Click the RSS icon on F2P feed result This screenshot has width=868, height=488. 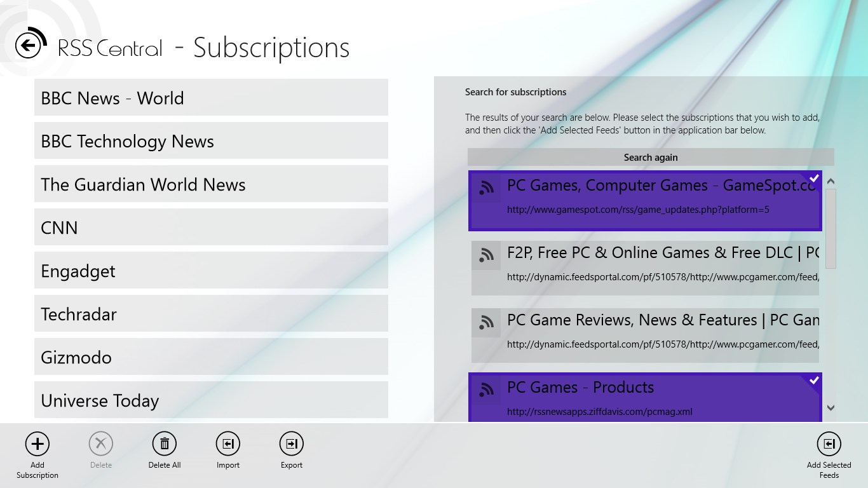click(x=485, y=255)
